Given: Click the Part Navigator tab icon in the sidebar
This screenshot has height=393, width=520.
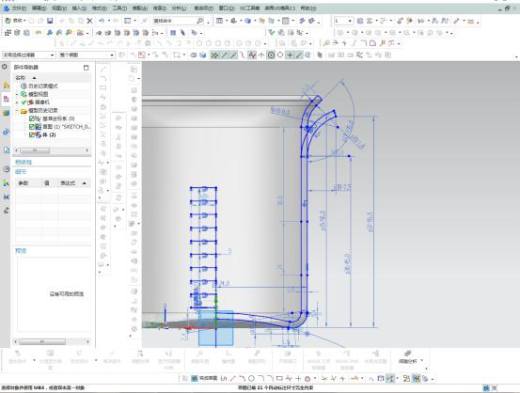Looking at the screenshot, I should tap(6, 99).
